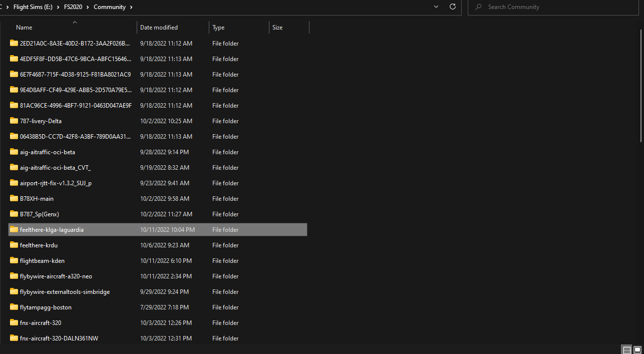
Task: Select aig-aitraffic-oci-beta folder name
Action: click(48, 152)
